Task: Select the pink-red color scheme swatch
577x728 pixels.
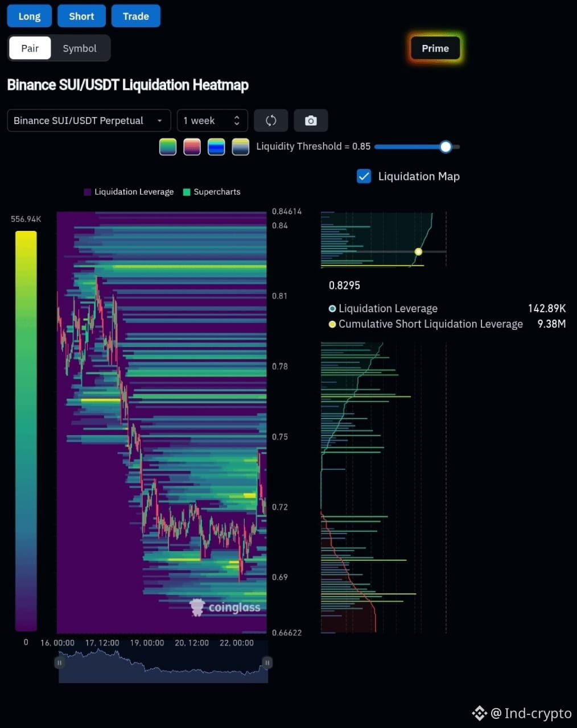Action: (x=192, y=147)
